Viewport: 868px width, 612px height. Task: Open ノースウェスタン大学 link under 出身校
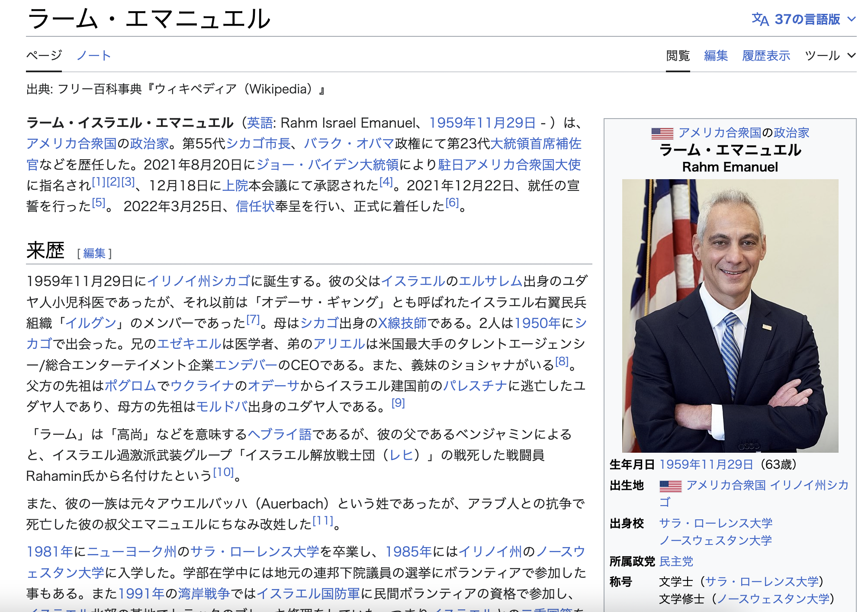pos(716,541)
